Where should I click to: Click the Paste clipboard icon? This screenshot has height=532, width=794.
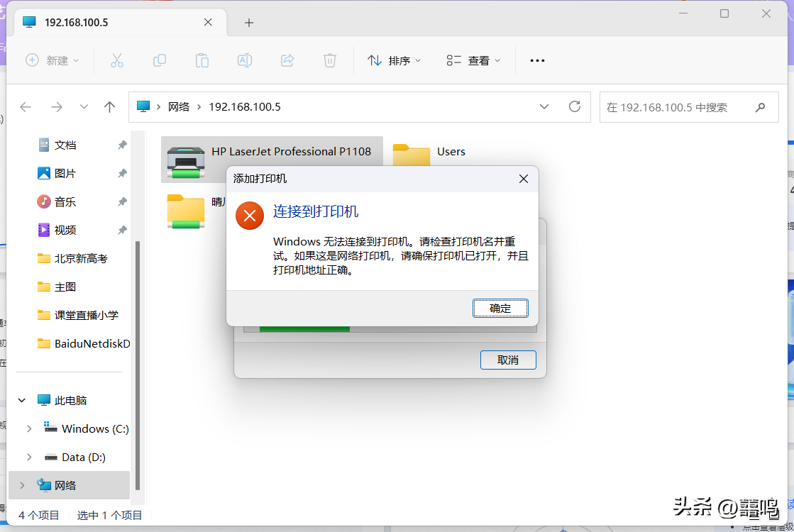tap(202, 61)
